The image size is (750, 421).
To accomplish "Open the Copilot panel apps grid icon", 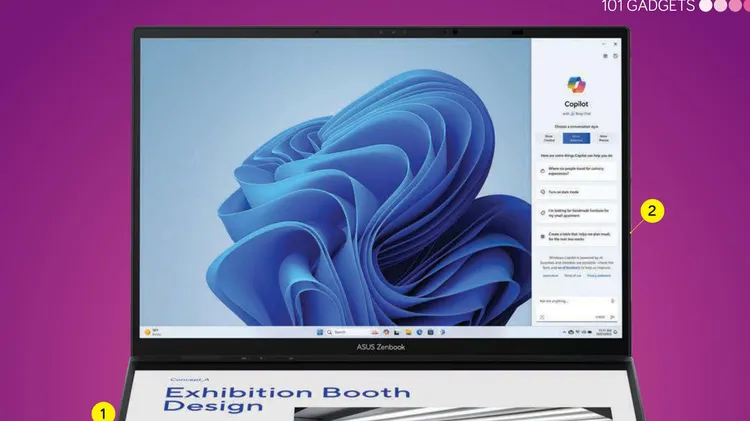I will point(605,56).
